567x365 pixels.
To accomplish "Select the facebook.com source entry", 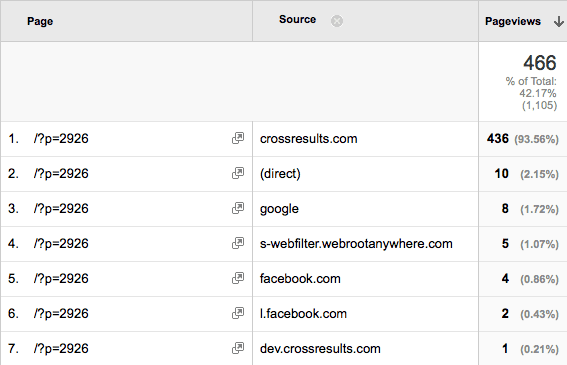I will click(300, 279).
